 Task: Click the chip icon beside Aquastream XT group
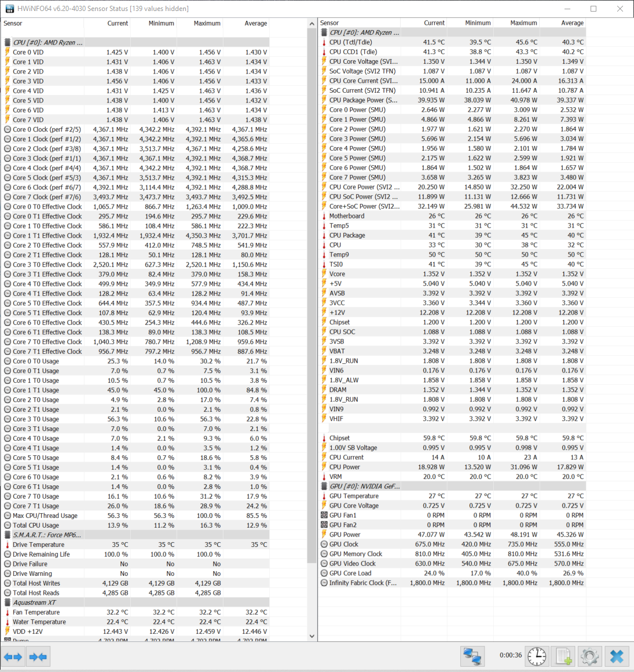click(x=8, y=602)
